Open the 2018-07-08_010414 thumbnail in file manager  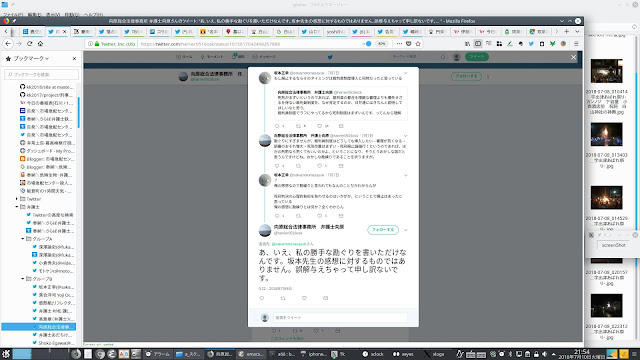click(x=607, y=71)
